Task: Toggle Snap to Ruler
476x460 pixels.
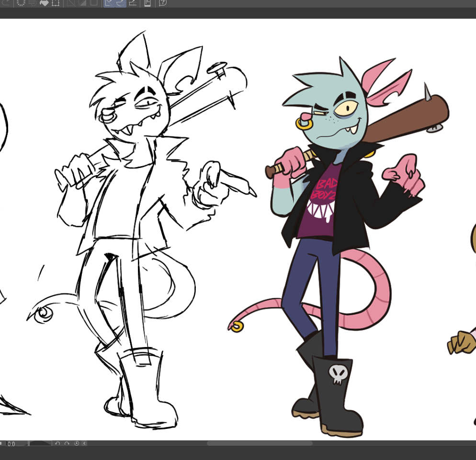Action: (x=109, y=3)
